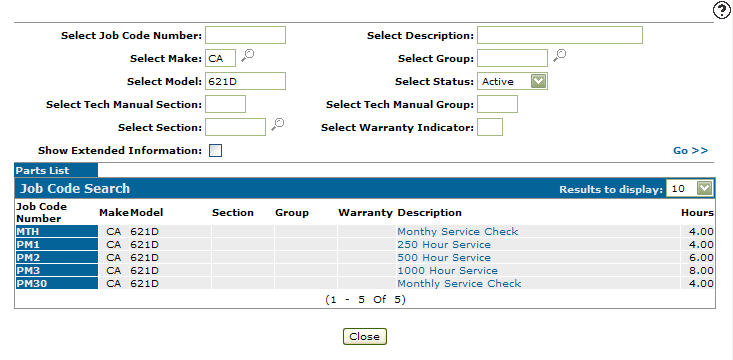
Task: Click the Hours column header
Action: (697, 213)
